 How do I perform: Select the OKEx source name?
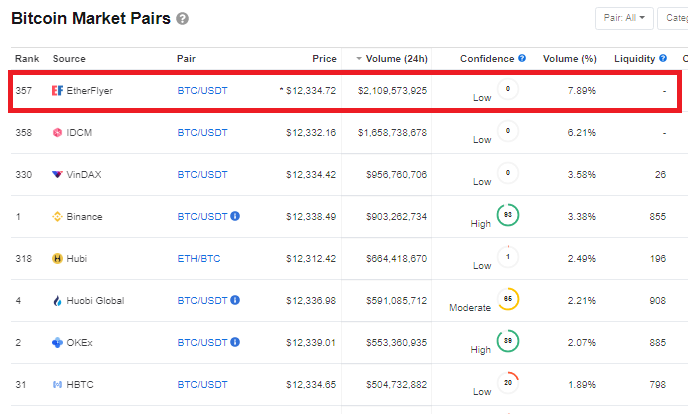coord(79,343)
